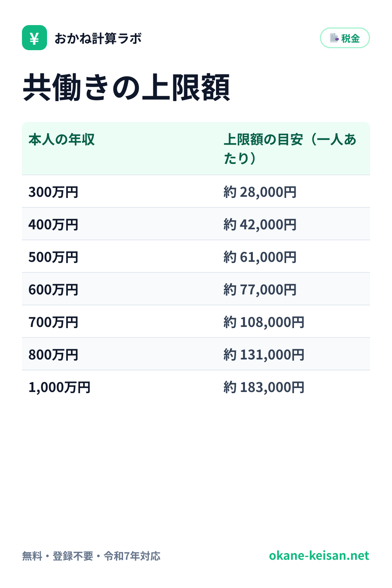This screenshot has height=588, width=392.
Task: Click the 約 28,000円 limit value
Action: click(x=260, y=192)
